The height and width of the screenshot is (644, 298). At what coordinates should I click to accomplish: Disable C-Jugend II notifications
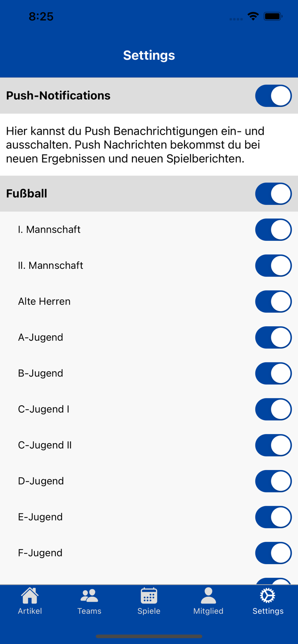pos(273,445)
